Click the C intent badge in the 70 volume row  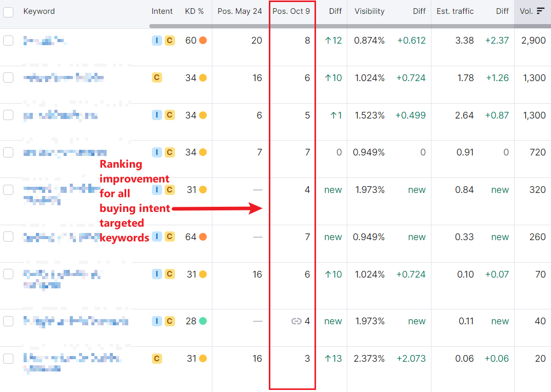point(170,274)
